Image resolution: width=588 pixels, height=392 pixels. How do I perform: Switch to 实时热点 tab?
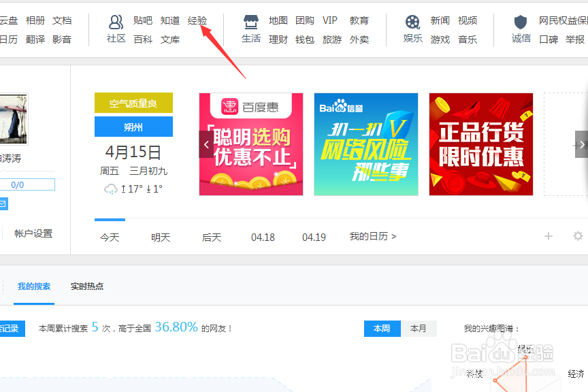pyautogui.click(x=87, y=287)
